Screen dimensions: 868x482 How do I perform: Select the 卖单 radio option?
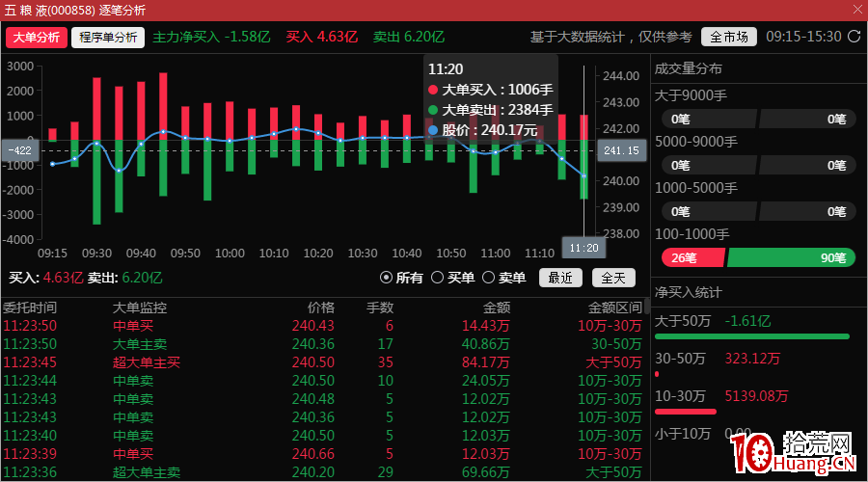tap(503, 278)
